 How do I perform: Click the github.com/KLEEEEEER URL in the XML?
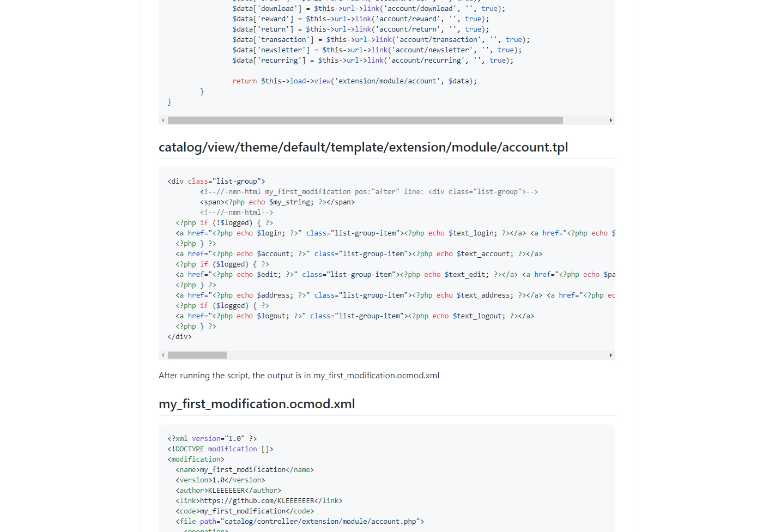tap(257, 501)
